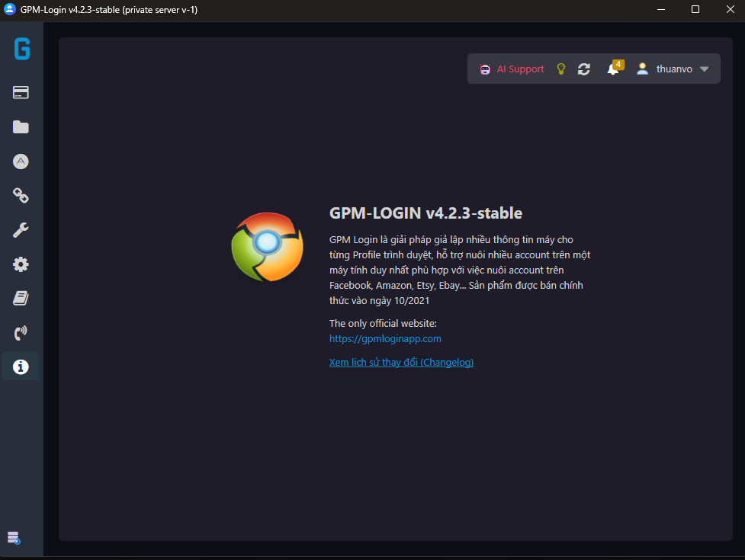
Task: Open the https://gpmloginapp.com link
Action: coord(385,339)
